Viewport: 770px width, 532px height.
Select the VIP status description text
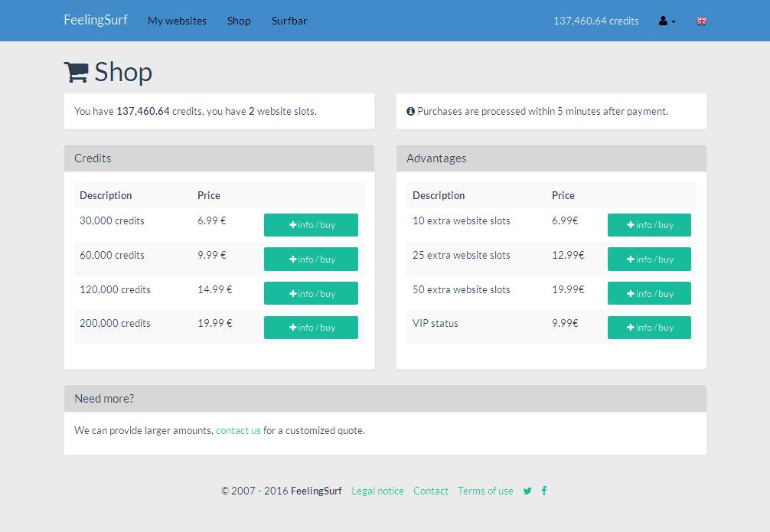pyautogui.click(x=435, y=323)
